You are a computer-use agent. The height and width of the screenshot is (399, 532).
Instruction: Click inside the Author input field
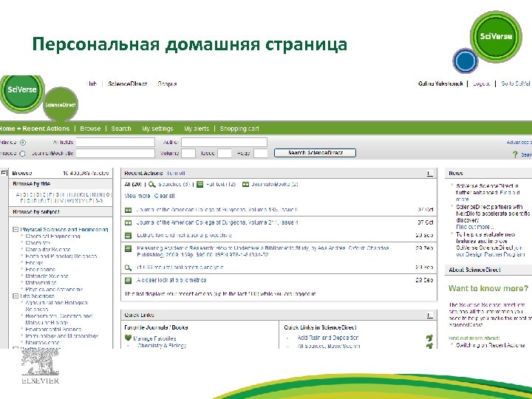(x=225, y=142)
